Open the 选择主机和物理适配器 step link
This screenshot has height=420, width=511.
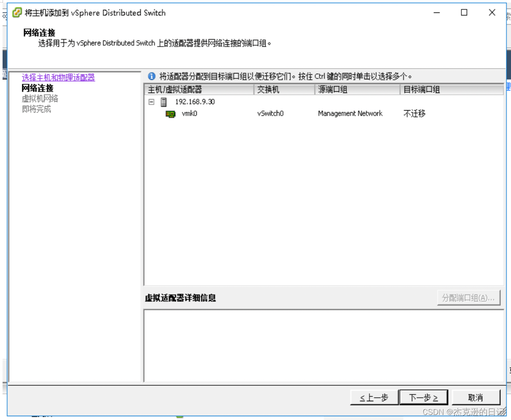[x=59, y=78]
